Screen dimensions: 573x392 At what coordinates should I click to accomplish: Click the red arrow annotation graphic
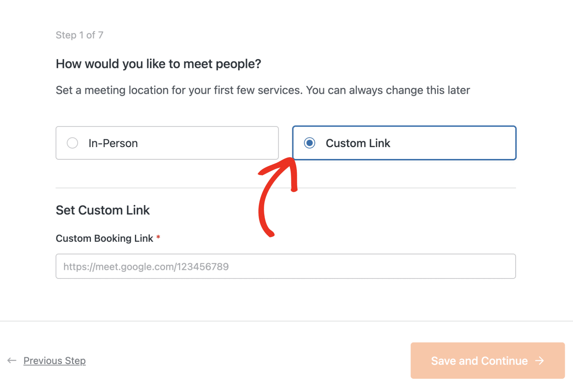point(278,197)
